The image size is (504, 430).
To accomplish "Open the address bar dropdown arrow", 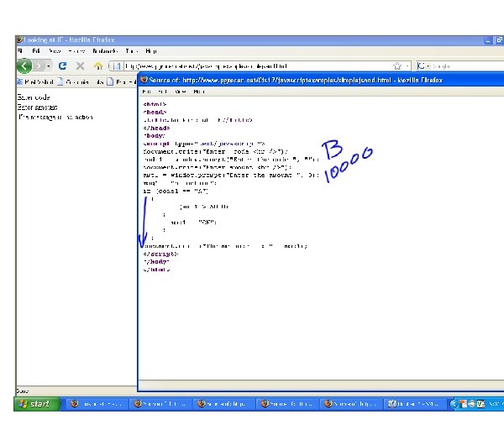I will (x=407, y=66).
